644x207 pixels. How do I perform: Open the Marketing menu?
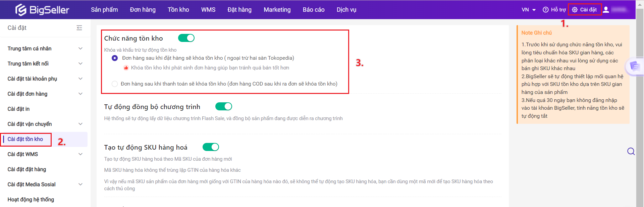click(x=277, y=10)
